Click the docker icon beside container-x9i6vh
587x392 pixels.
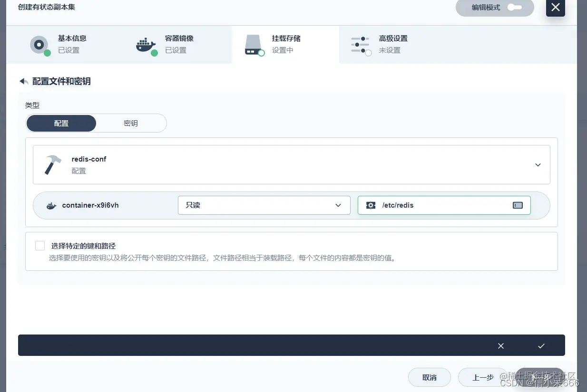click(x=51, y=206)
